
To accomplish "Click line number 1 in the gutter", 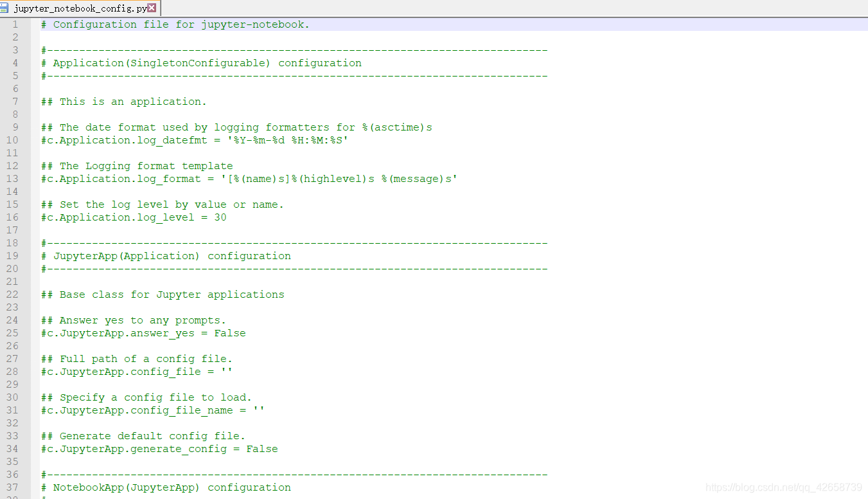I will (15, 24).
